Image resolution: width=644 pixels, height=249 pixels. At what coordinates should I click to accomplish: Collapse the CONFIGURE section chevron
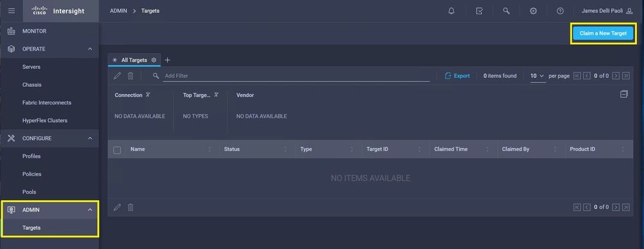(90, 138)
